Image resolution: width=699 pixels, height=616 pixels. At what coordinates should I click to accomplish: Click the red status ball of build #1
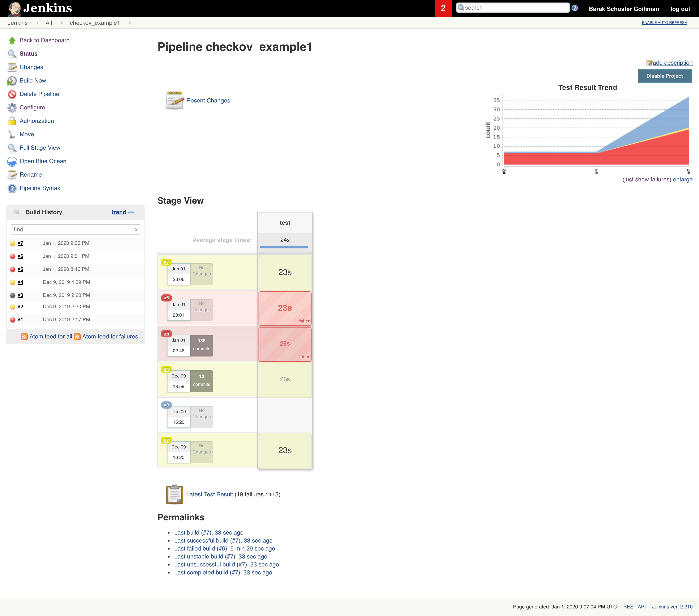13,320
